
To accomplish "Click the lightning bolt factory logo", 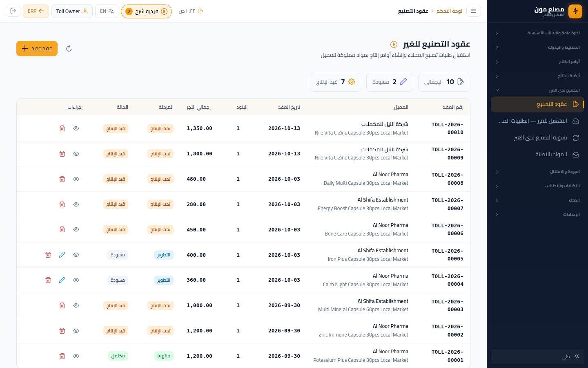I will tap(575, 11).
